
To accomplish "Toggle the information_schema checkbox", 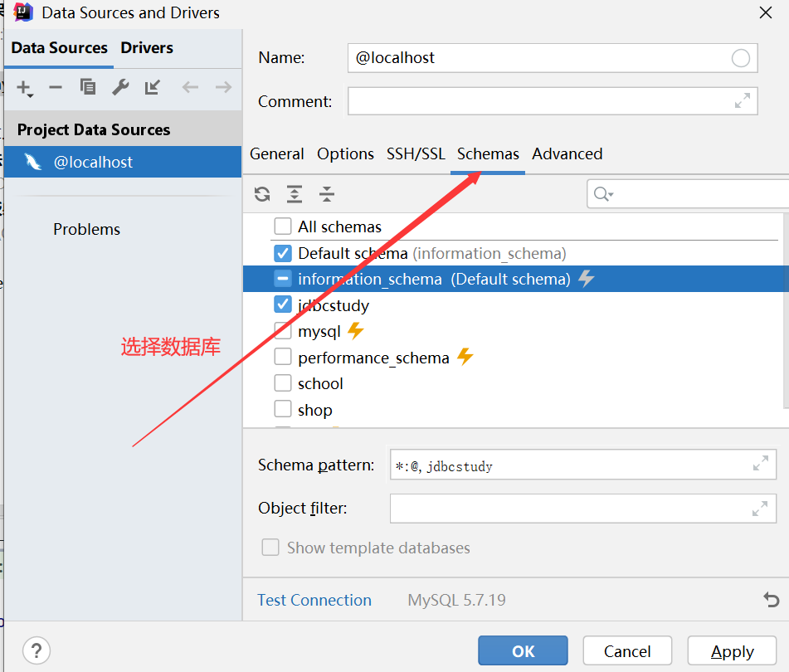I will [x=283, y=279].
